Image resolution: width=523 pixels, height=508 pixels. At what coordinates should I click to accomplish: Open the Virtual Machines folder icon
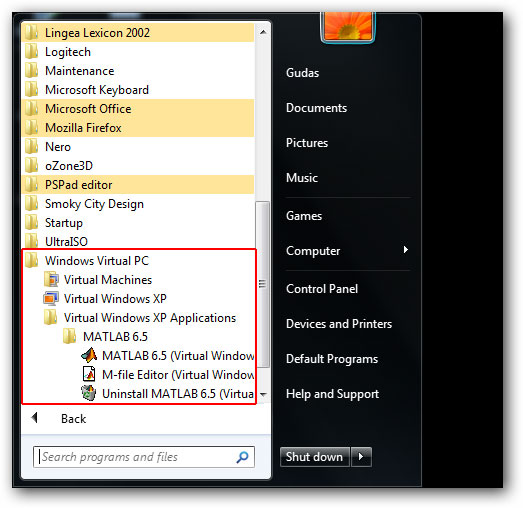point(51,280)
